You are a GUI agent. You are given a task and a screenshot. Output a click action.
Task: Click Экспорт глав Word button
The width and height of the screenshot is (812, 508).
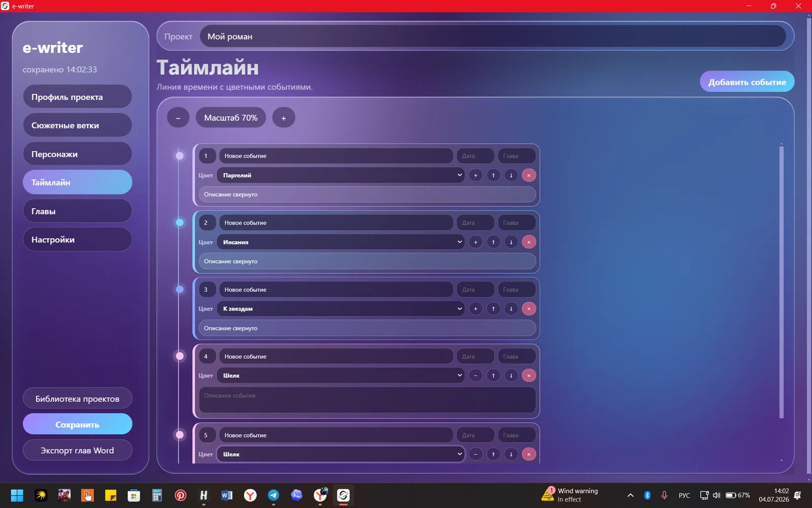(78, 451)
